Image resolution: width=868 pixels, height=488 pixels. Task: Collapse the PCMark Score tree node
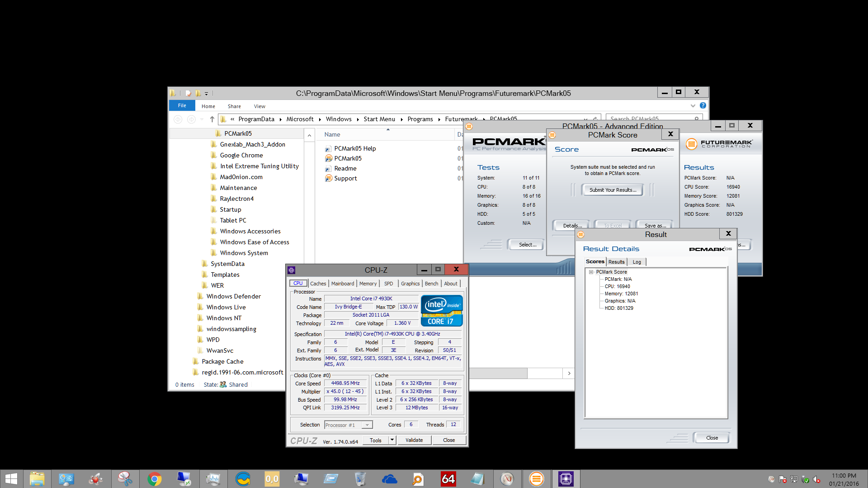click(591, 272)
